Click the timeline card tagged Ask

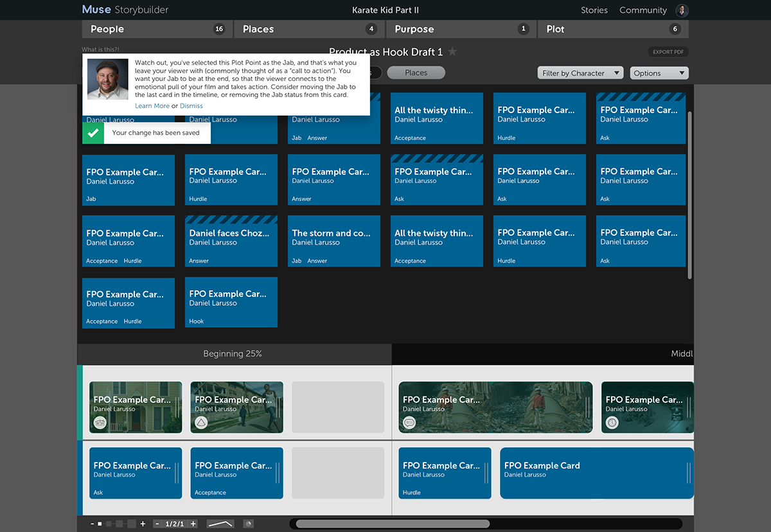pos(136,473)
